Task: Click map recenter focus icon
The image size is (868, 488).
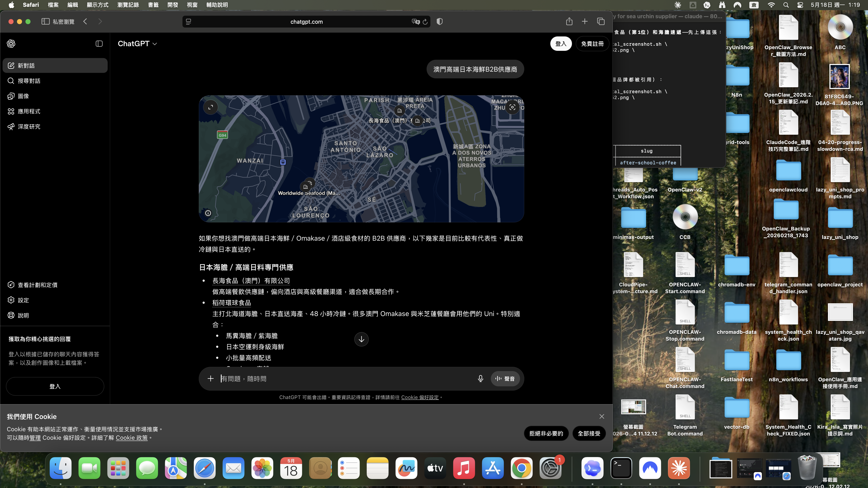Action: click(x=512, y=107)
